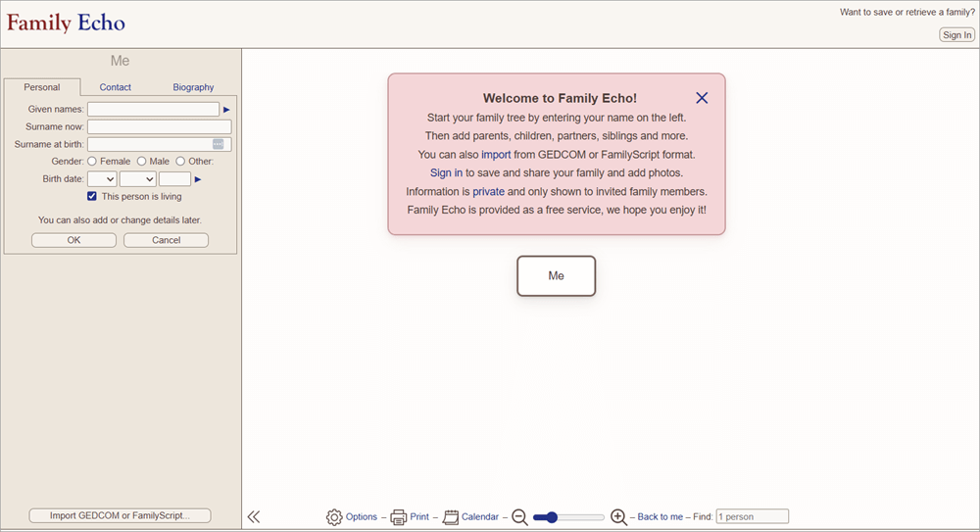Select the Other gender option
Screen dimensions: 980x532
(x=180, y=162)
